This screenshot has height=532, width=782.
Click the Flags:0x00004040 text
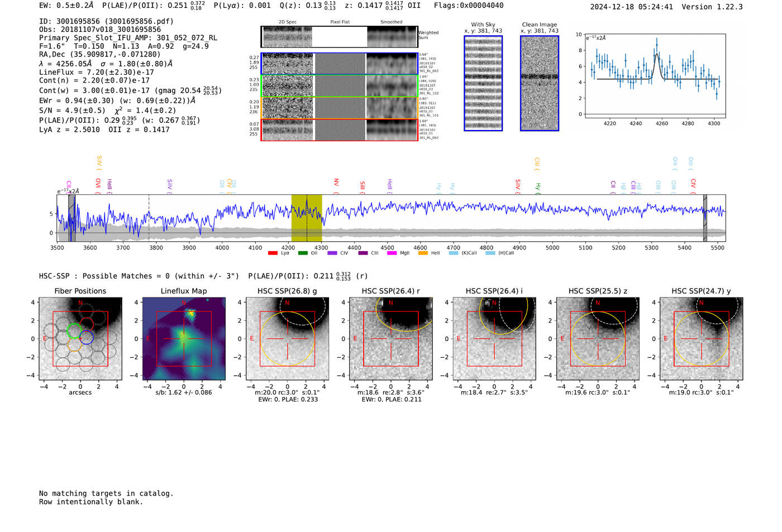point(469,6)
